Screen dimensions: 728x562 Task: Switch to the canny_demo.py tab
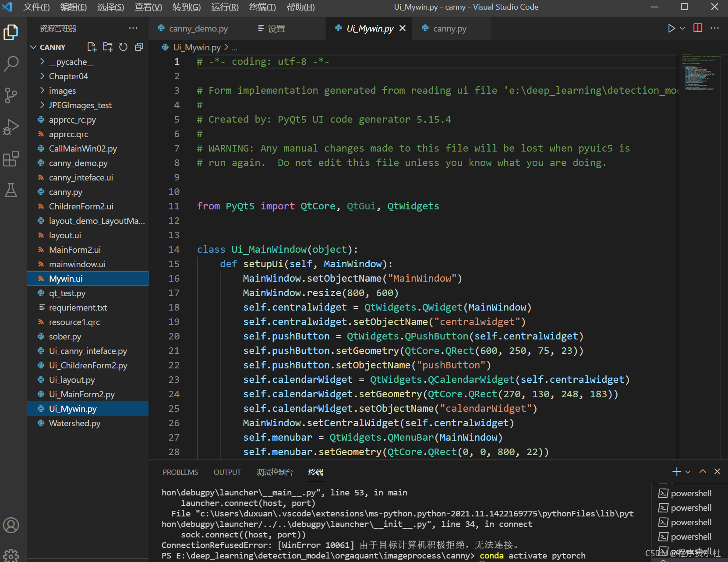pos(198,28)
